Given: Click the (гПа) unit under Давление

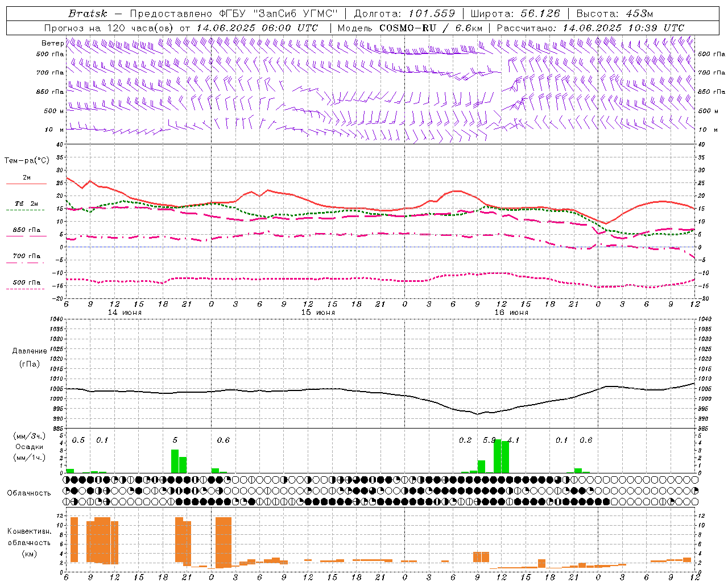Looking at the screenshot, I should pos(30,364).
